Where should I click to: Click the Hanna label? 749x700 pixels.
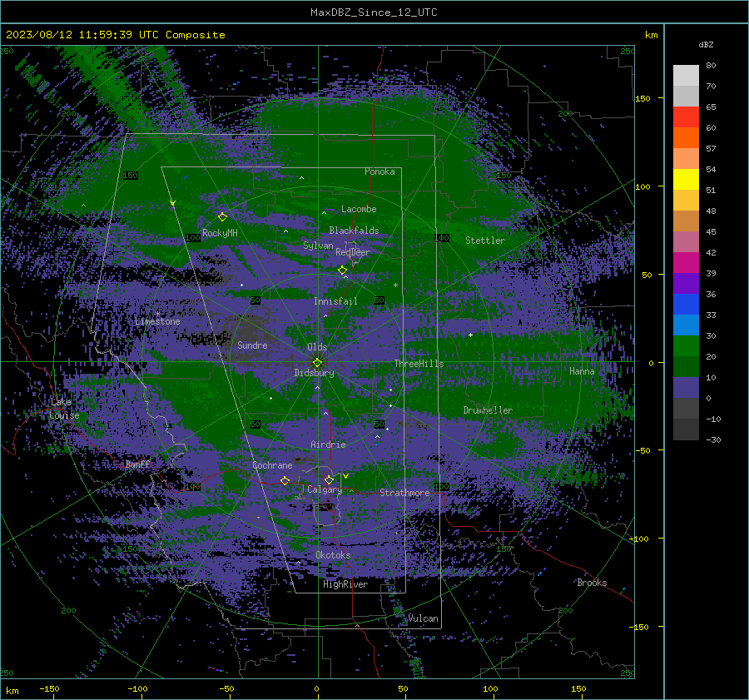(582, 371)
